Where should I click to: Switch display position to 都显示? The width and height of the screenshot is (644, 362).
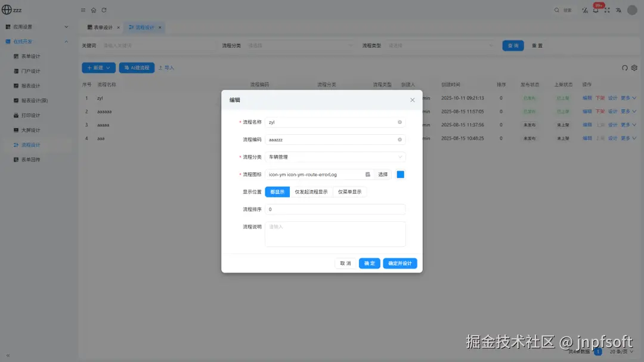[277, 192]
